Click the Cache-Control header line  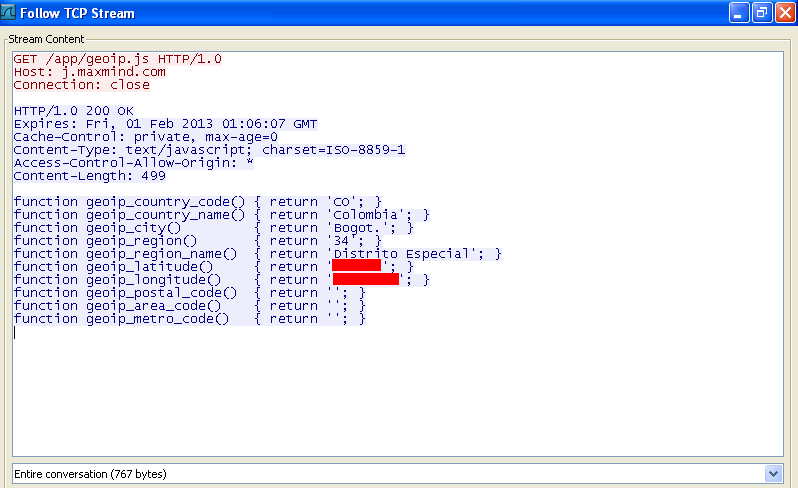coord(145,137)
